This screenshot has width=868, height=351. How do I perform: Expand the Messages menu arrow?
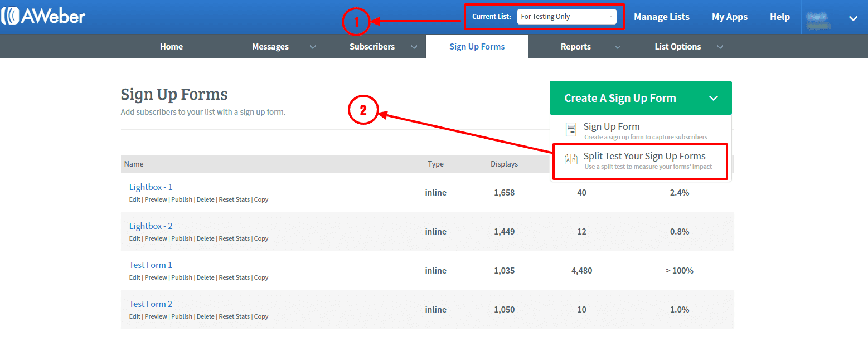[313, 47]
